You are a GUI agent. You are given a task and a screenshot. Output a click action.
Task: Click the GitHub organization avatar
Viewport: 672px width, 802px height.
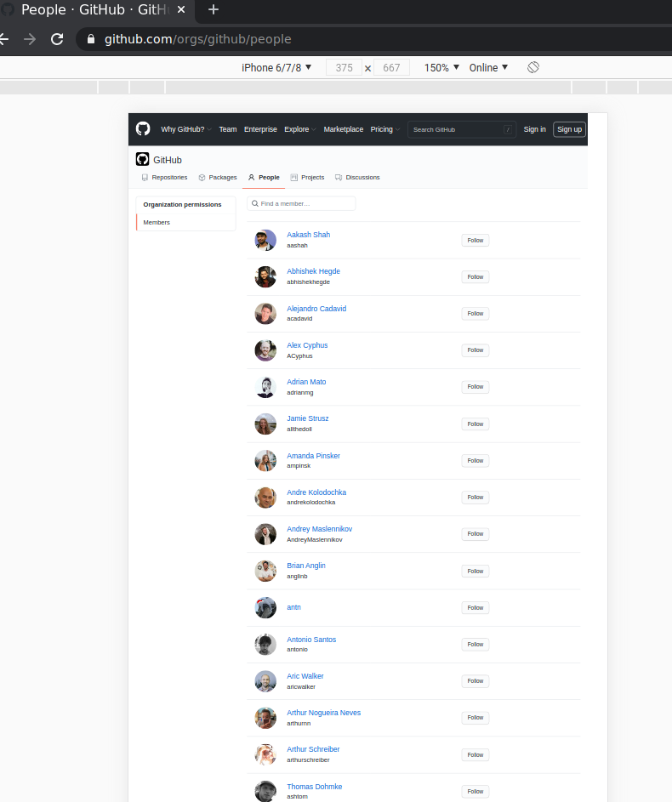141,159
